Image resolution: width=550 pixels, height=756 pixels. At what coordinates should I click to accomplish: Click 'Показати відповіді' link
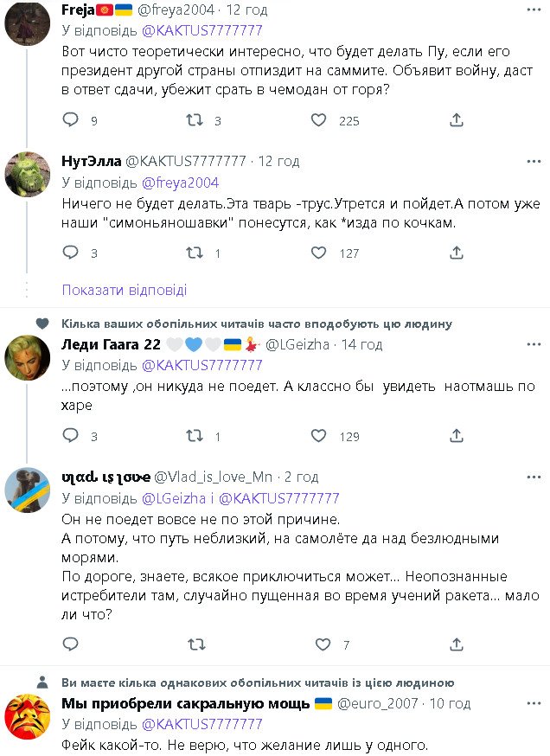125,290
